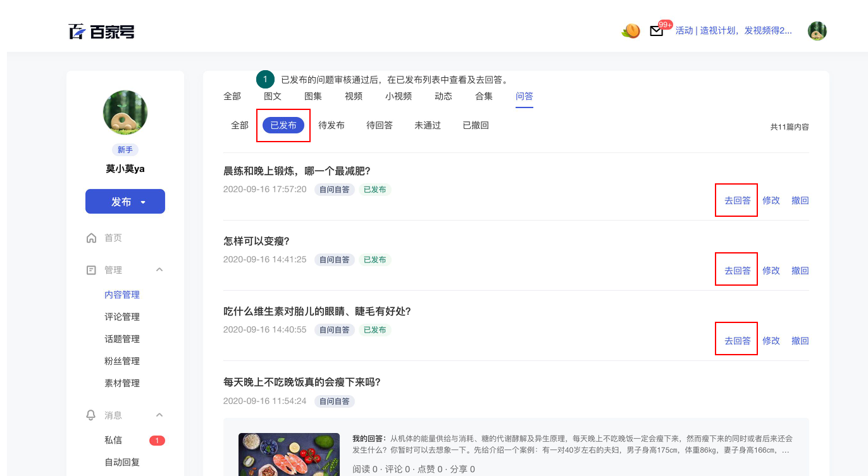Collapse the 管理 section chevron
868x476 pixels.
tap(159, 270)
